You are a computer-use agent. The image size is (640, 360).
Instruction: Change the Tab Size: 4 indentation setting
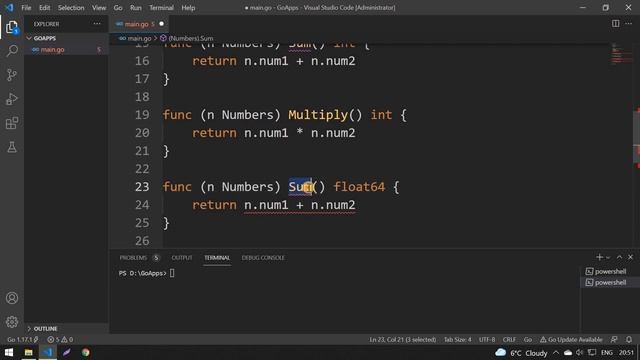click(x=458, y=340)
